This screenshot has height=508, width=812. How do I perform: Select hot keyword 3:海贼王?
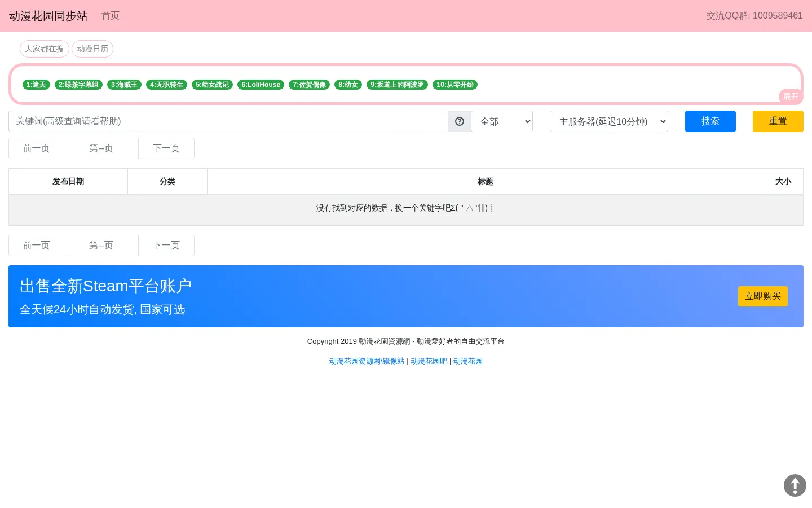pyautogui.click(x=124, y=85)
